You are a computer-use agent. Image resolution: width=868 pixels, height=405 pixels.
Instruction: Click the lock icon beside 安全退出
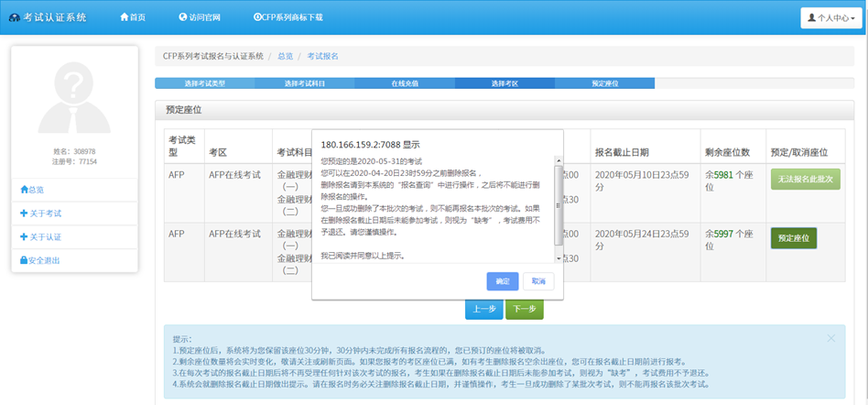tap(24, 260)
